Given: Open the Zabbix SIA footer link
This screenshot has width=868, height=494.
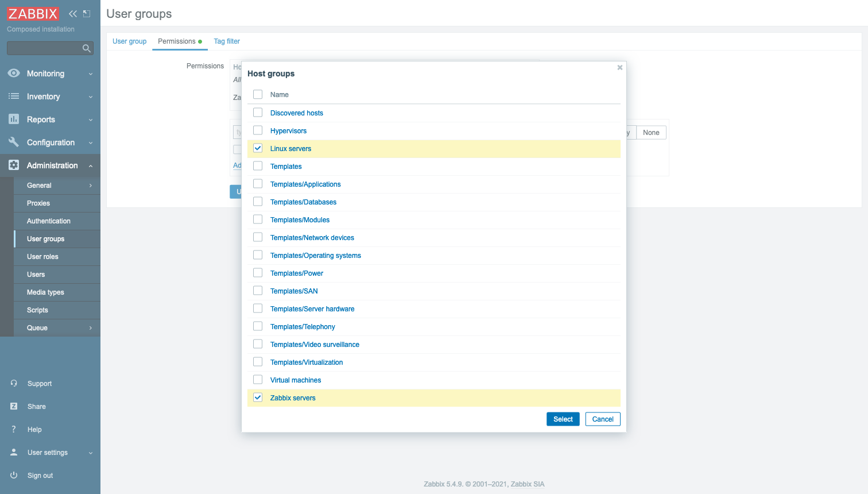Looking at the screenshot, I should 528,484.
